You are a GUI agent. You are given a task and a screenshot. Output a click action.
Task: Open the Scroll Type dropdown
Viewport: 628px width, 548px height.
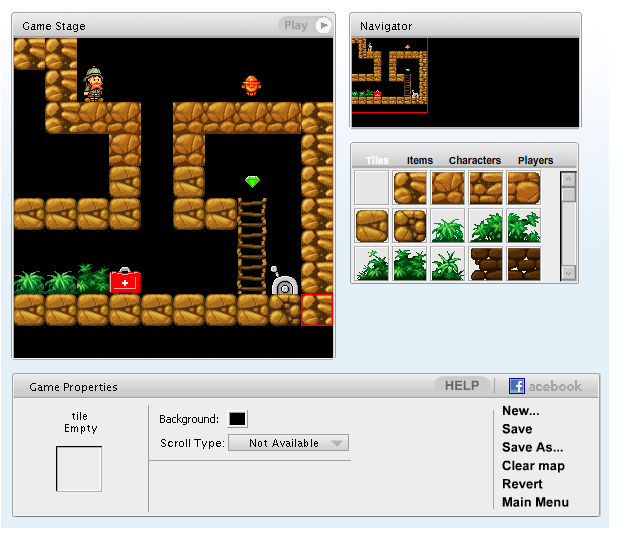(288, 443)
